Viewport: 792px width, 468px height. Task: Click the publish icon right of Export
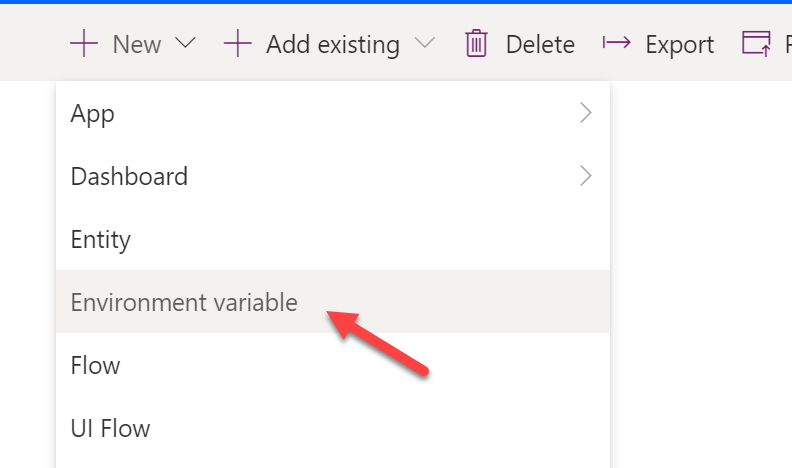click(x=756, y=43)
